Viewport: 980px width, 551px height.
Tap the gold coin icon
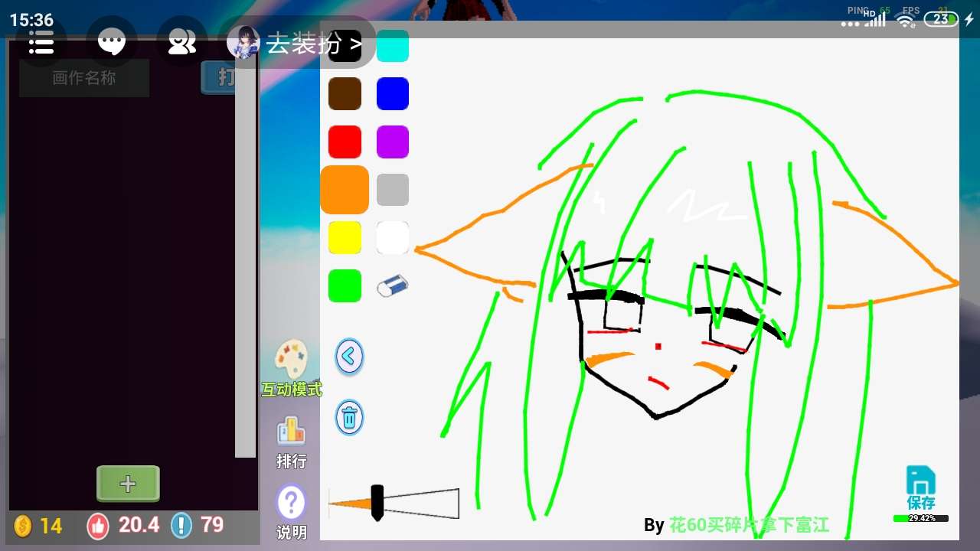click(23, 526)
